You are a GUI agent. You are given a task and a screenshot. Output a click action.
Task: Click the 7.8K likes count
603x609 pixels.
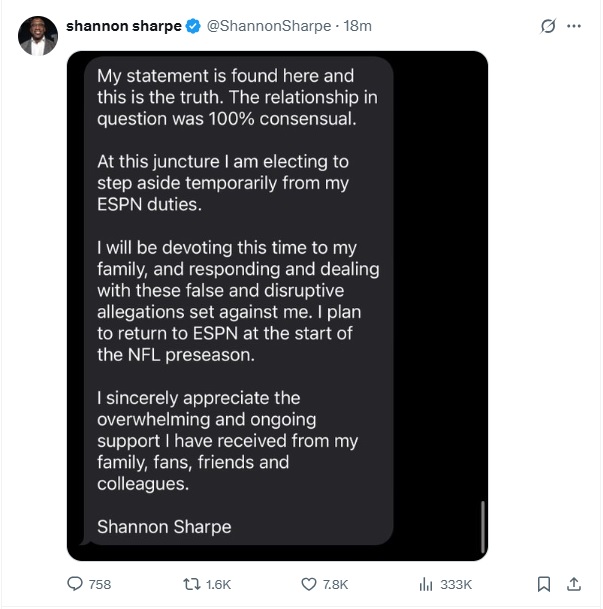pos(336,585)
